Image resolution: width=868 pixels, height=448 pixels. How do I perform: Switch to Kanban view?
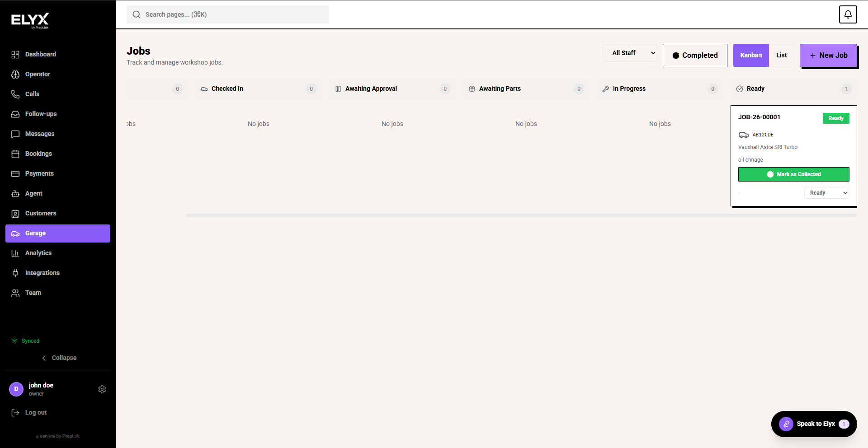pos(751,56)
